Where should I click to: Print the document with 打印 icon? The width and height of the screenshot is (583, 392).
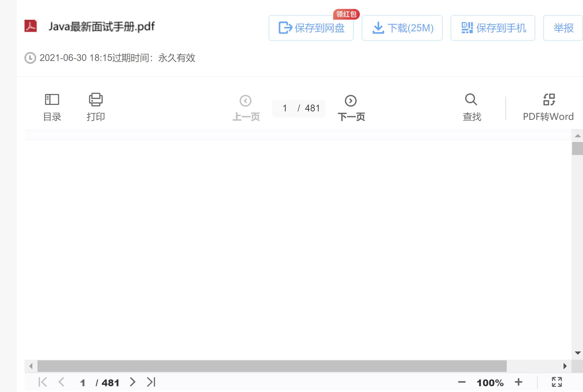(96, 107)
